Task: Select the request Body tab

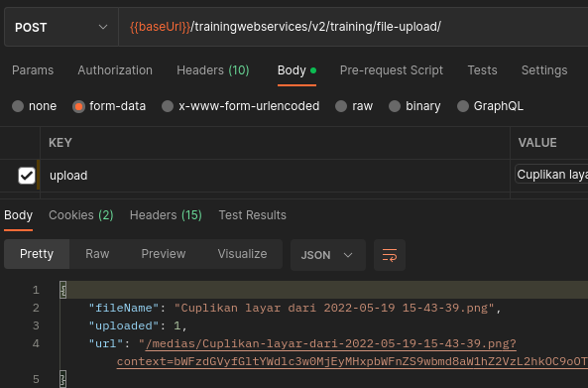Action: click(296, 70)
